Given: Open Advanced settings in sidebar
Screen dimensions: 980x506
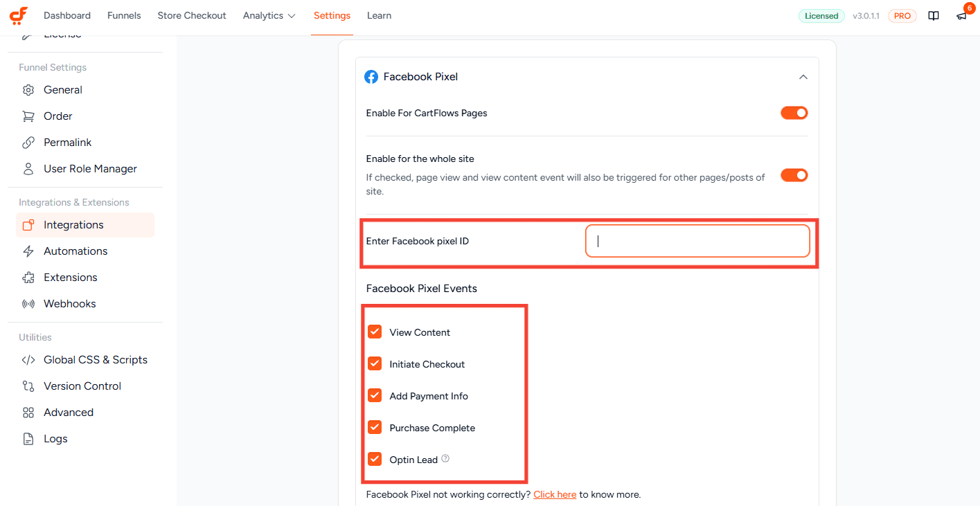Looking at the screenshot, I should [85, 413].
